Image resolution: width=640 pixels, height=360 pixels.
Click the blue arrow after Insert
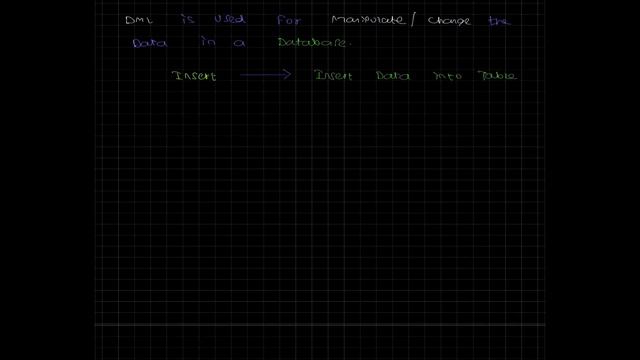(x=265, y=74)
